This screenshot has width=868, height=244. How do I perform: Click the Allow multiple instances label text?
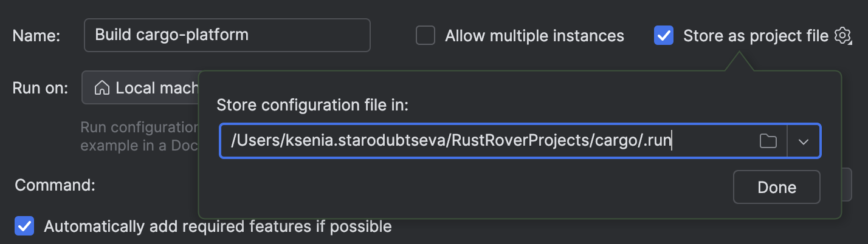coord(534,36)
